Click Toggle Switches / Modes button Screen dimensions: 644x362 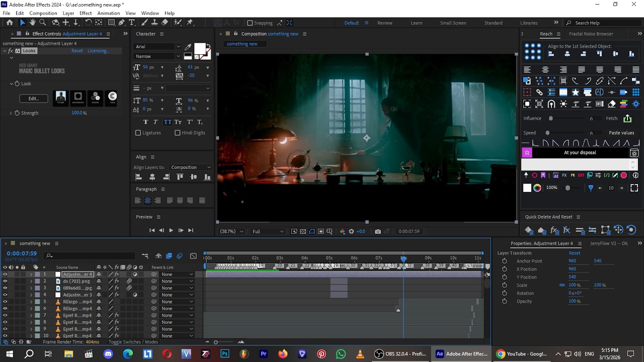point(133,342)
